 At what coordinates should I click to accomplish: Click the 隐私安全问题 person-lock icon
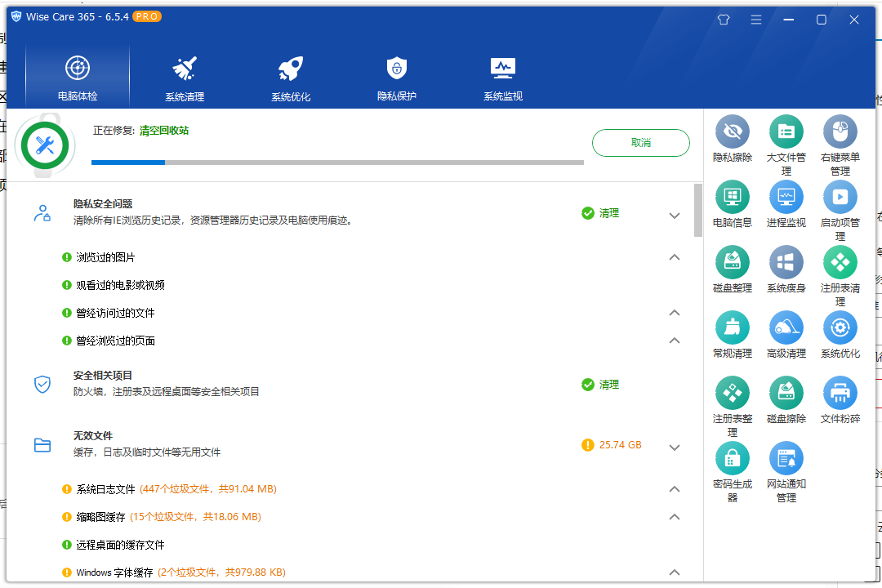tap(42, 212)
